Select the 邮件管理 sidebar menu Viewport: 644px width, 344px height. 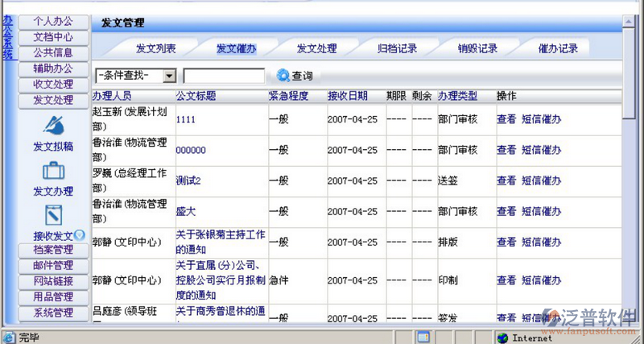pyautogui.click(x=53, y=265)
